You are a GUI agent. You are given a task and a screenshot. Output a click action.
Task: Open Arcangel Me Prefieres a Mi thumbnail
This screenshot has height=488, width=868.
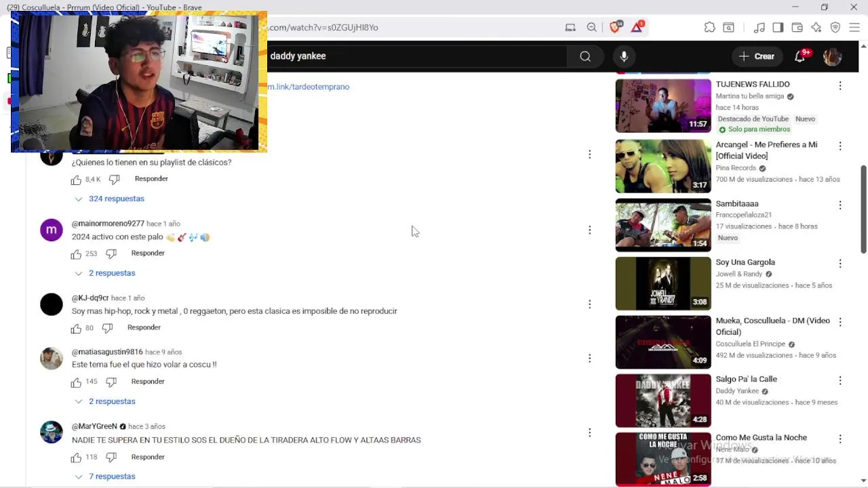pyautogui.click(x=663, y=166)
